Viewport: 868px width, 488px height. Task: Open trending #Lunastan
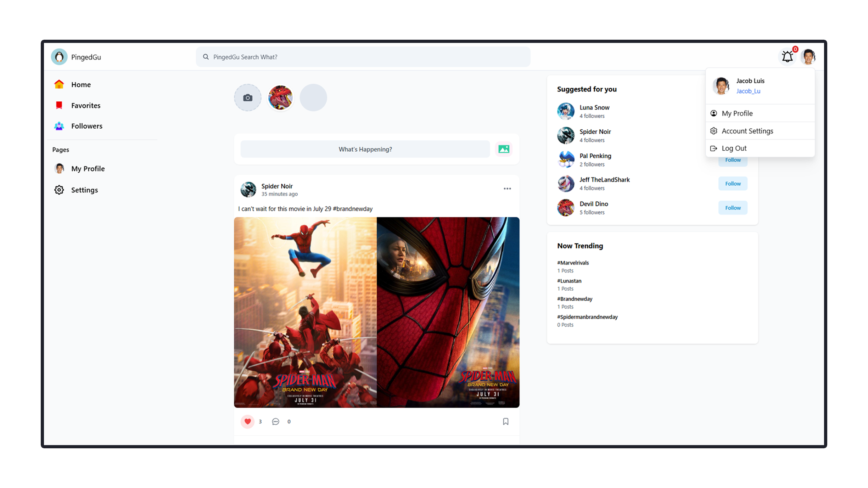pos(569,281)
